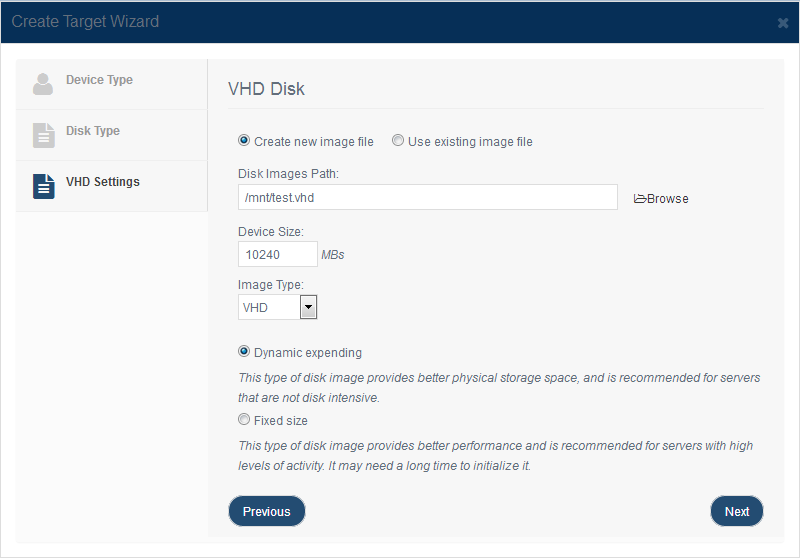Click the Use existing image file label
800x558 pixels.
[x=470, y=142]
